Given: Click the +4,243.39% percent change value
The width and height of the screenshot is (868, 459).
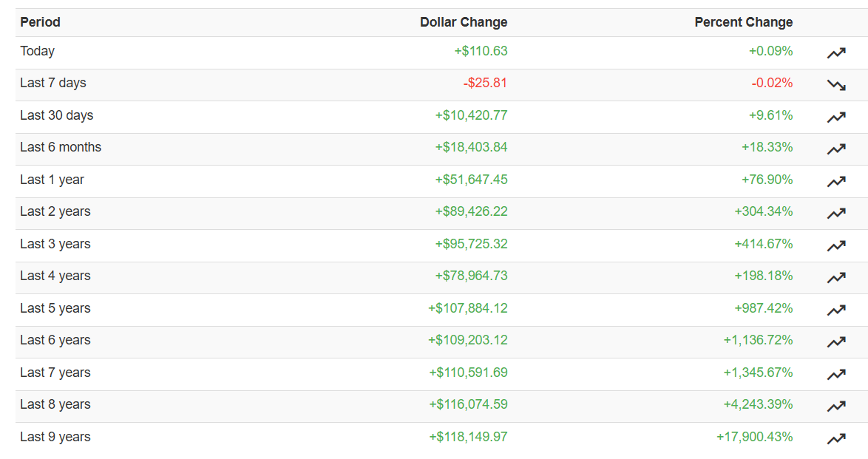Looking at the screenshot, I should (x=758, y=404).
